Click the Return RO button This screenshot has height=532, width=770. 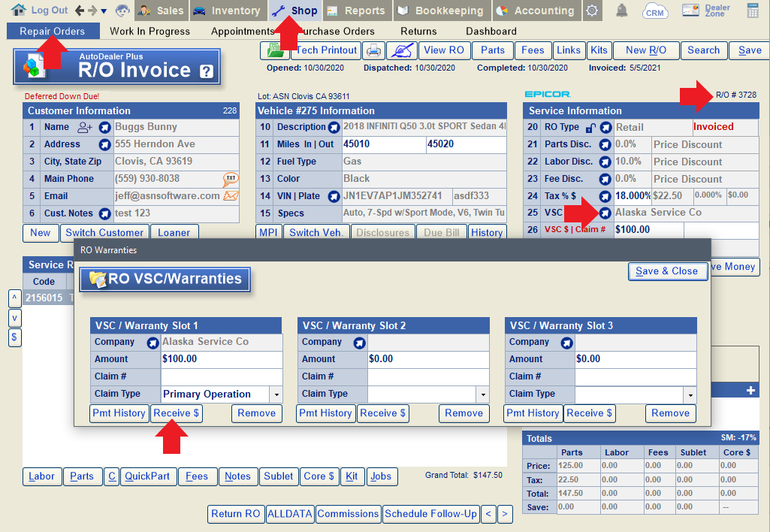click(x=236, y=514)
